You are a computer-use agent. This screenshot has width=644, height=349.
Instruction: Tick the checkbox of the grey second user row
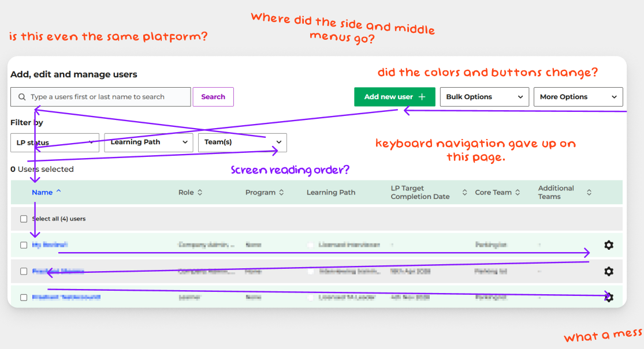click(x=24, y=271)
